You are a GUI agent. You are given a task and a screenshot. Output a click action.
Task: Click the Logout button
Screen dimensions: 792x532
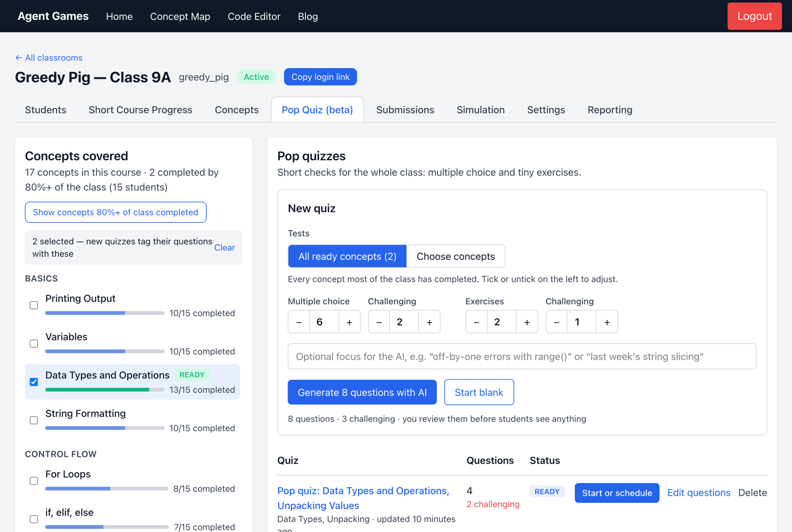[754, 16]
